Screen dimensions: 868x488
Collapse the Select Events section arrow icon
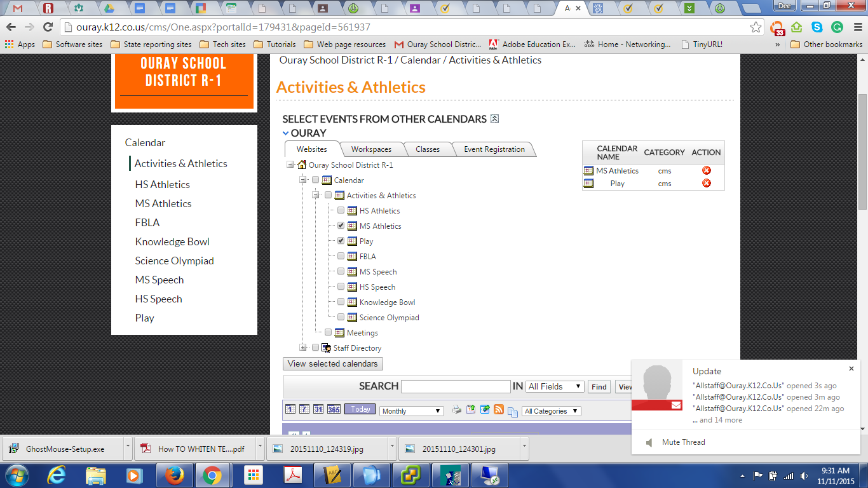(x=495, y=119)
